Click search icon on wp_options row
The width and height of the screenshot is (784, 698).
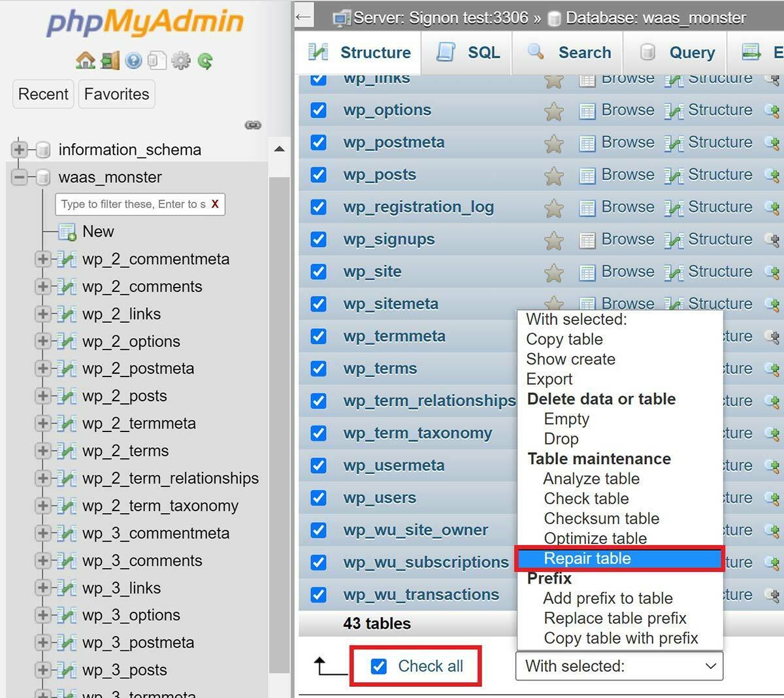click(x=772, y=110)
